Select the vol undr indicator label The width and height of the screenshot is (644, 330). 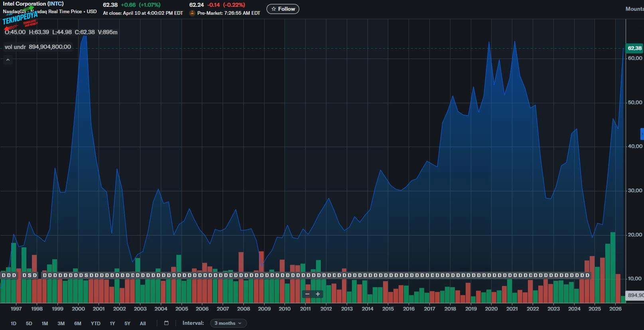coord(15,47)
